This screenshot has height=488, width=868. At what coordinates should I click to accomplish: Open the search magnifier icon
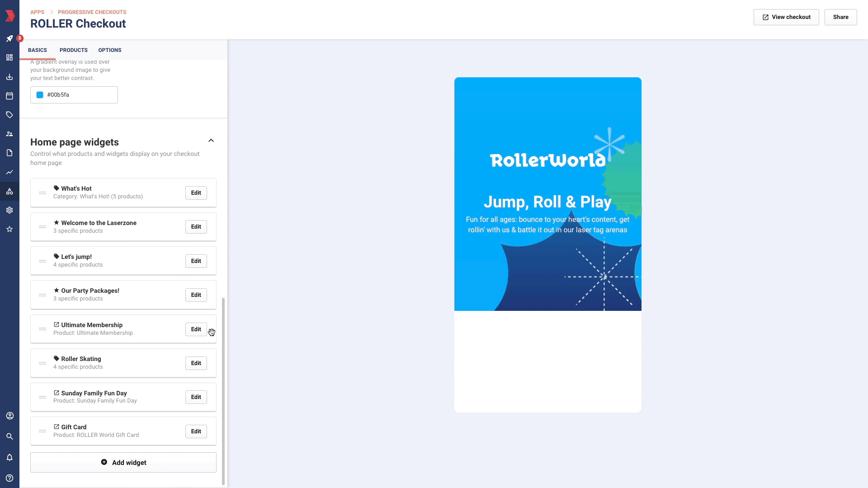coord(9,436)
